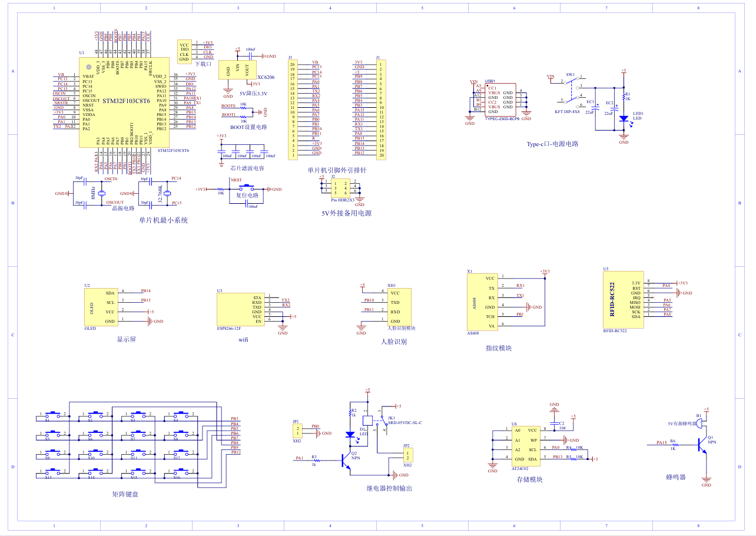Click the LED1 diode in power circuit

[x=624, y=118]
